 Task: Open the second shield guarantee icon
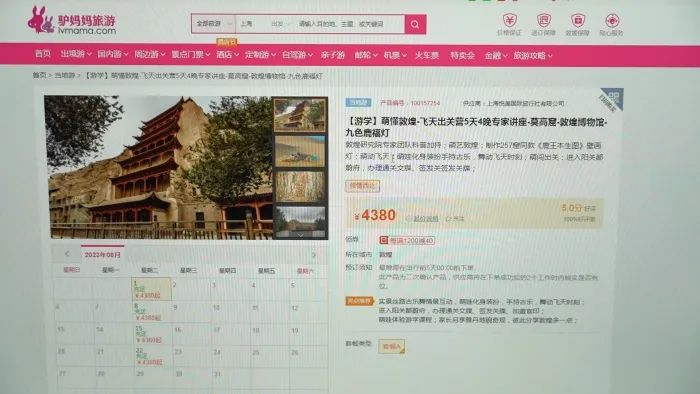tap(543, 21)
